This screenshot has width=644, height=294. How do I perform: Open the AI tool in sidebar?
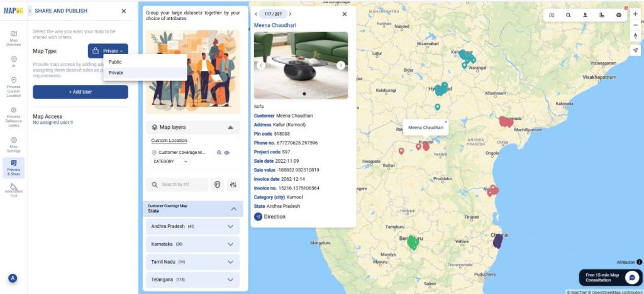[14, 62]
